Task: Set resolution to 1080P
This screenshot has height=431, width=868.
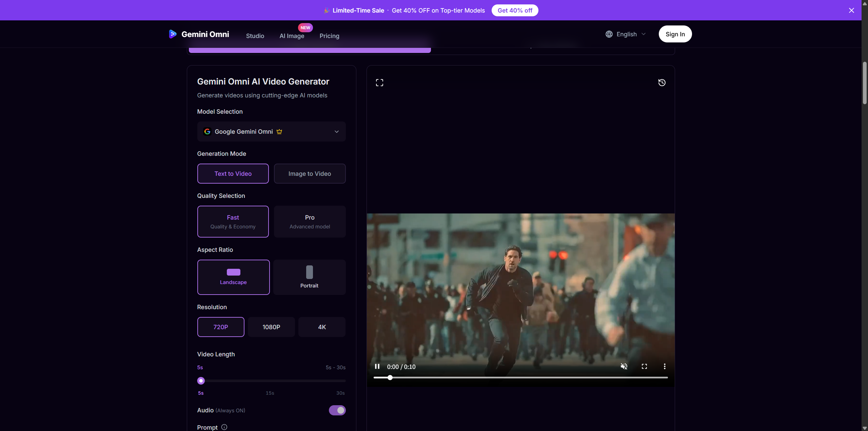Action: (271, 327)
